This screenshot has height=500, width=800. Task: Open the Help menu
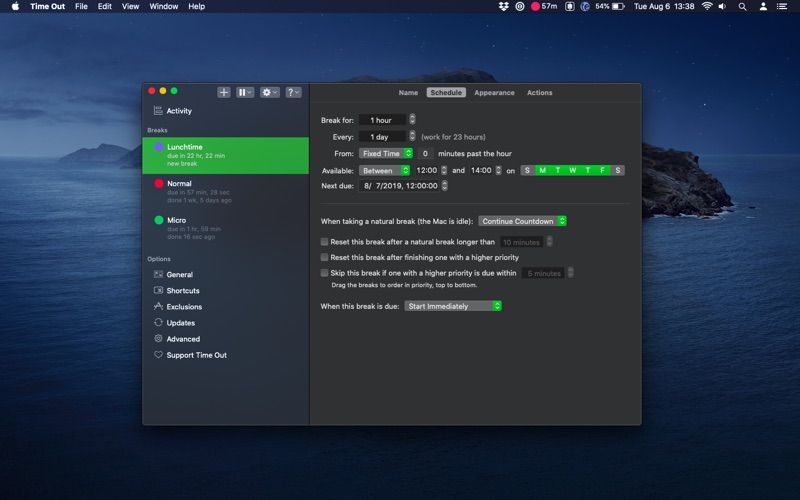(x=196, y=7)
